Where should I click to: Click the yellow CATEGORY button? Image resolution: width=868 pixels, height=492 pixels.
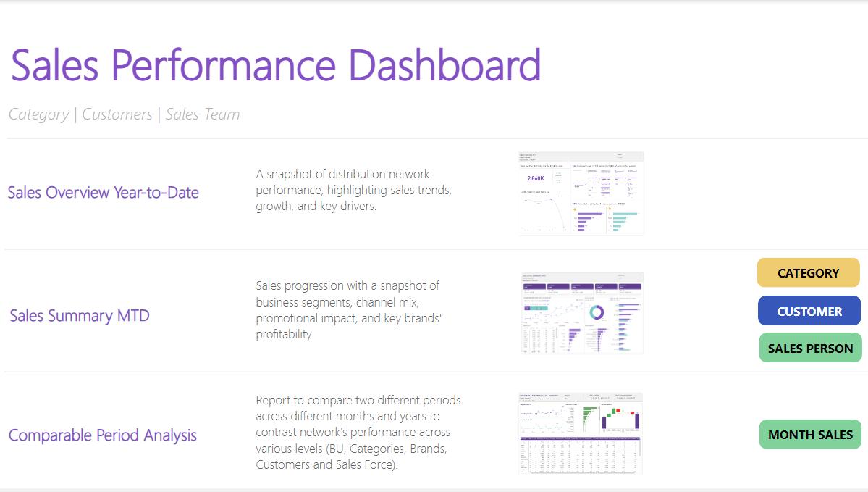click(x=808, y=273)
